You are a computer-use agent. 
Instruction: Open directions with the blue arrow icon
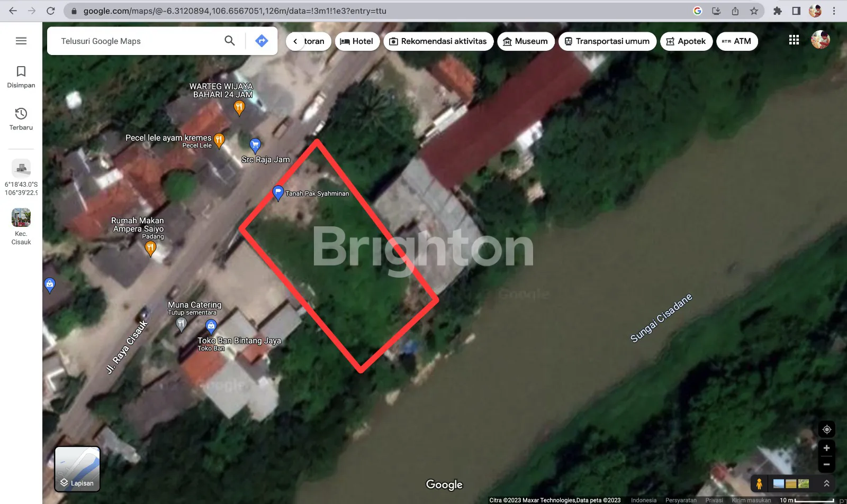coord(262,41)
